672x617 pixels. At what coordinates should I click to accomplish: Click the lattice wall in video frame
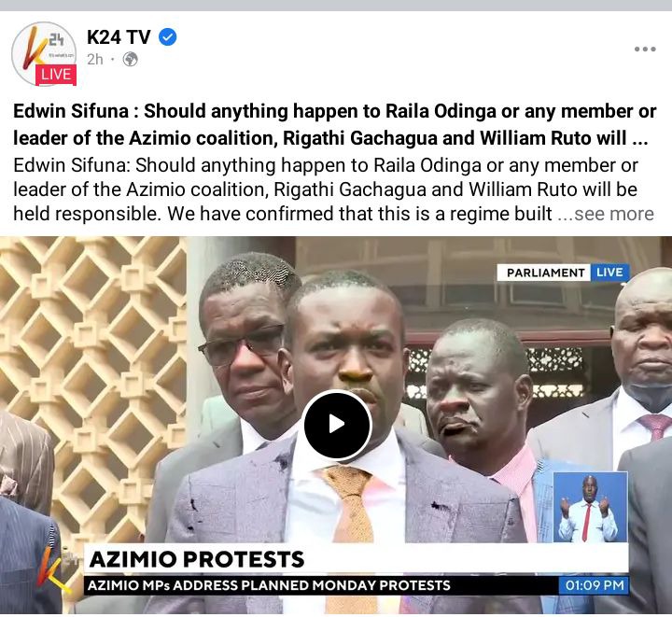click(93, 372)
